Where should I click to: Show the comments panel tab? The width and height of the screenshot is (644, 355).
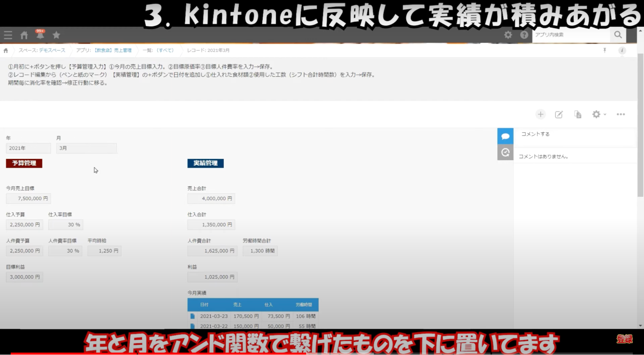[505, 136]
